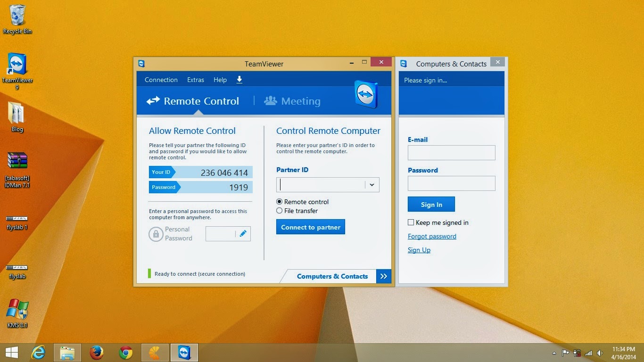Open the taskbar clock showing 11:34 PM
The height and width of the screenshot is (362, 644).
point(623,353)
